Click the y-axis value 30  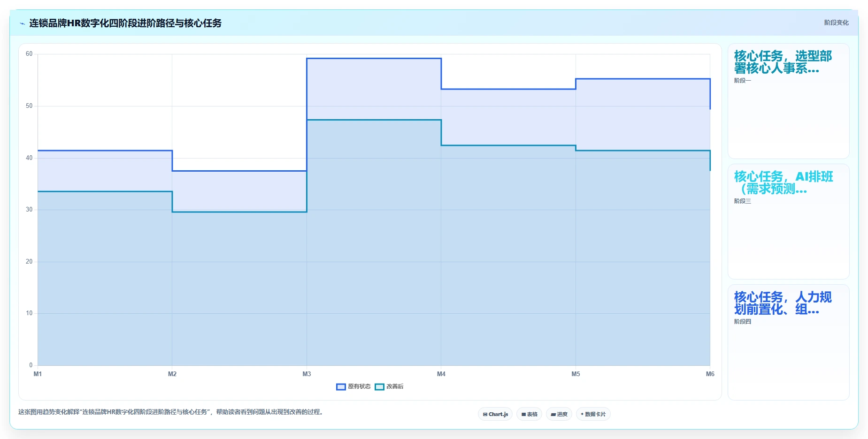(29, 210)
